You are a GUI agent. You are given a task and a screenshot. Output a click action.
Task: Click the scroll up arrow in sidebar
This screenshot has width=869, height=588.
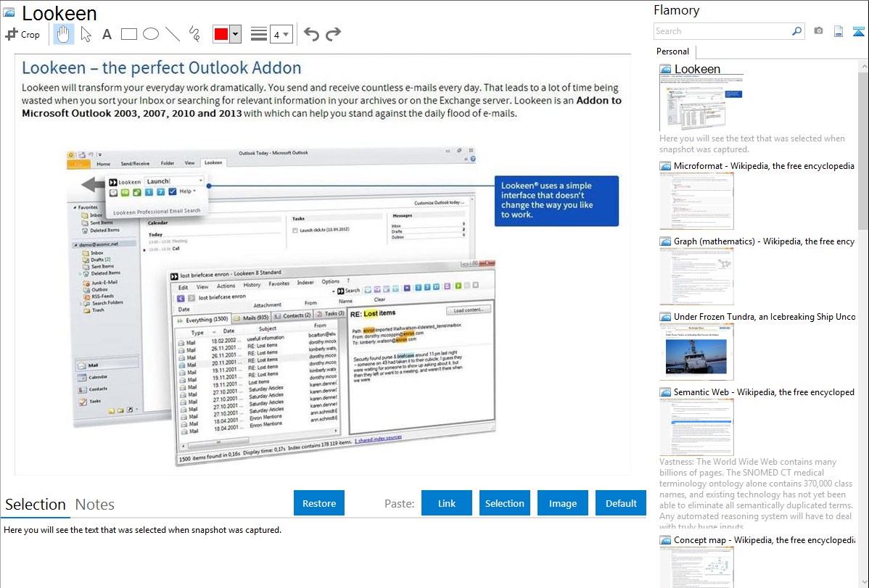point(863,66)
